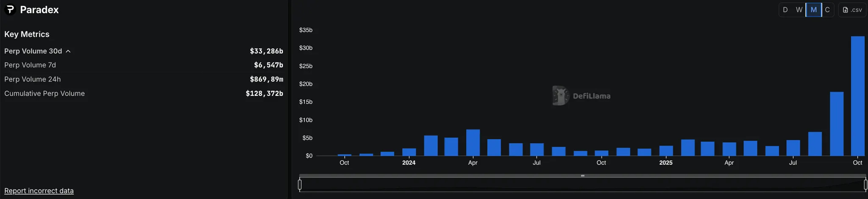Click the $33,286b value
The height and width of the screenshot is (199, 868).
pos(266,51)
